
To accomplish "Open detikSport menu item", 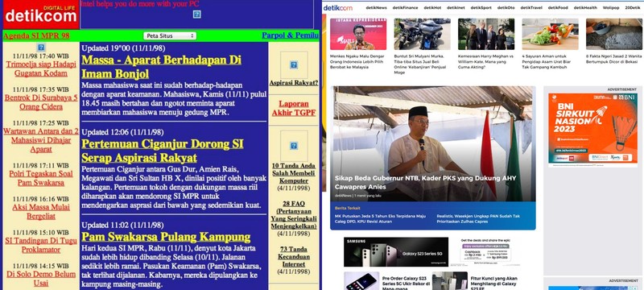I will [481, 8].
